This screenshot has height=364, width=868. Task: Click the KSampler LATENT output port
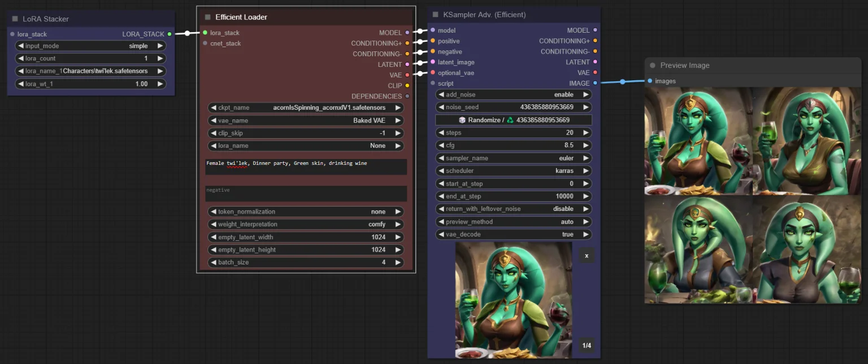595,62
